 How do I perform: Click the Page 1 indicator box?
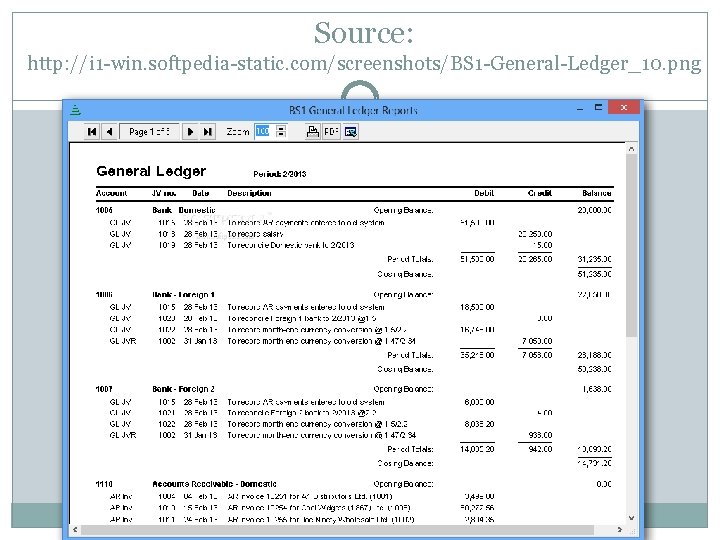pos(149,132)
